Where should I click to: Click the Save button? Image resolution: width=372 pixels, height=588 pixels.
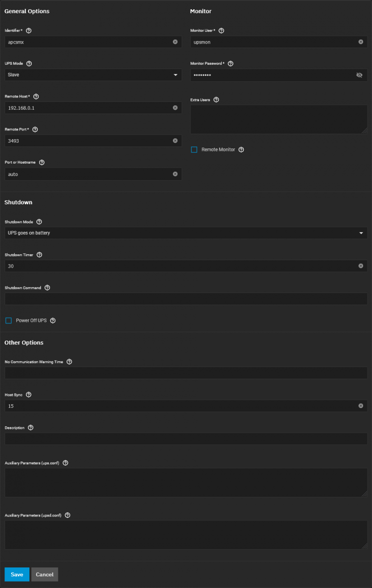17,574
